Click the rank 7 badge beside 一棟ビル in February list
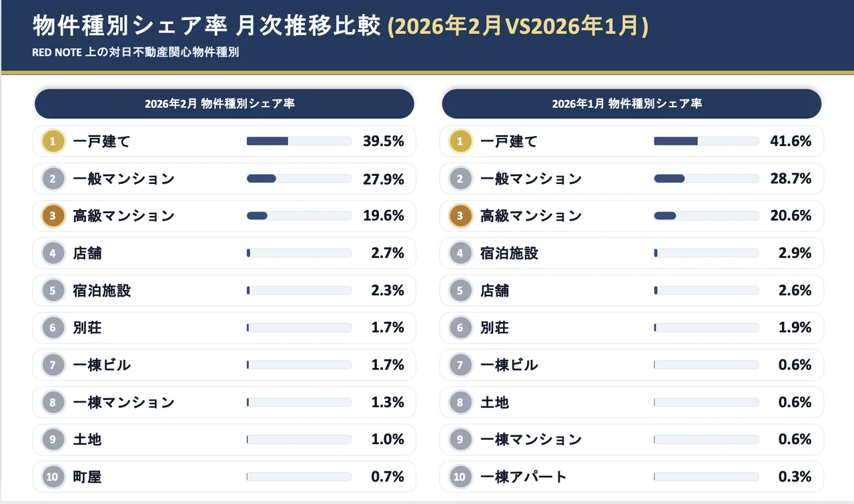The width and height of the screenshot is (854, 504). pyautogui.click(x=53, y=365)
